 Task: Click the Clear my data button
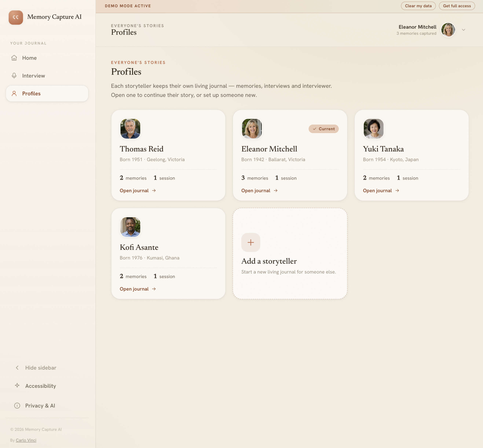tap(418, 6)
